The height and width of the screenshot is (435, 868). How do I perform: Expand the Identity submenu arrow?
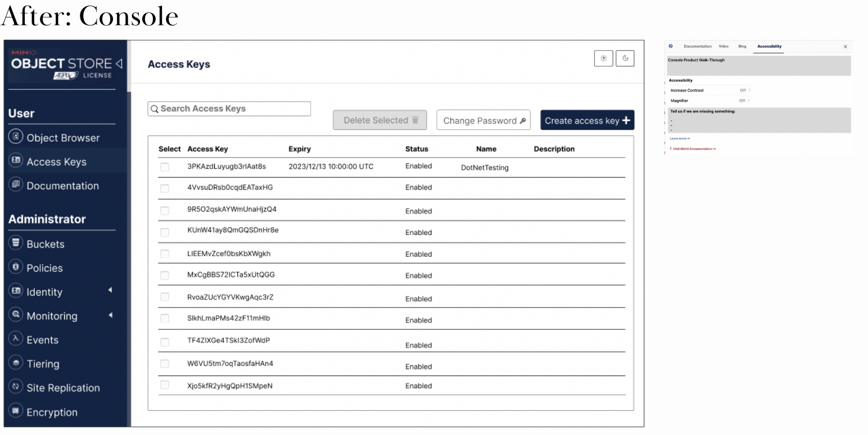110,290
